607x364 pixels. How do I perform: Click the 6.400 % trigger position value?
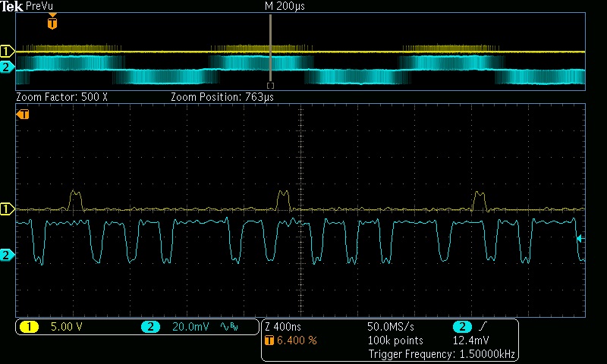pyautogui.click(x=297, y=340)
